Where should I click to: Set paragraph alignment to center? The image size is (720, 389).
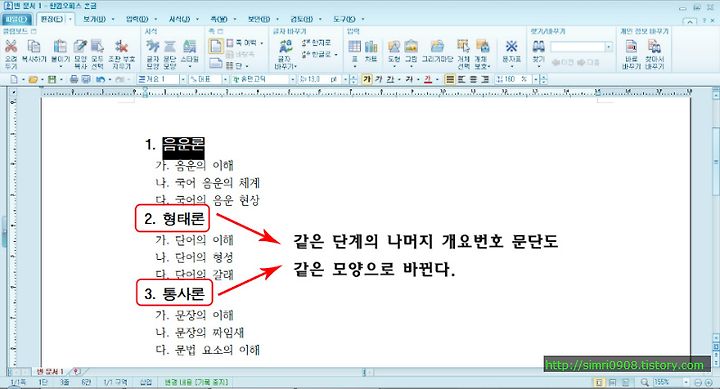(473, 79)
